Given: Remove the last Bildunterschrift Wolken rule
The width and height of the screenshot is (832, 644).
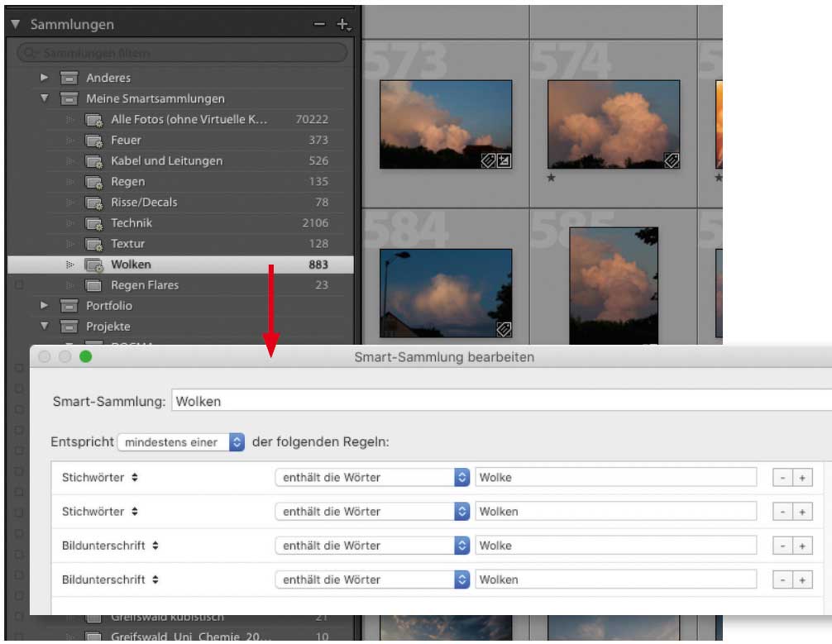Looking at the screenshot, I should point(782,580).
